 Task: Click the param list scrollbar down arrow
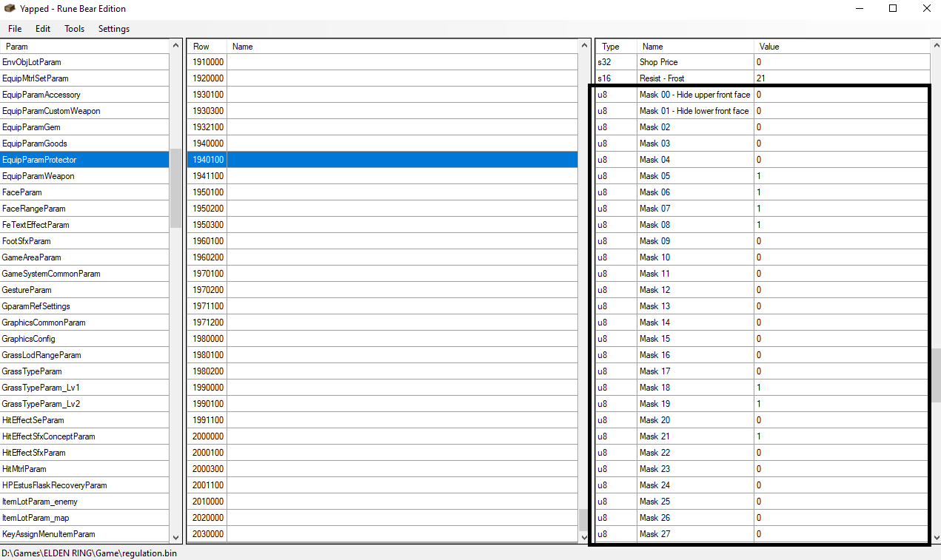[x=175, y=537]
